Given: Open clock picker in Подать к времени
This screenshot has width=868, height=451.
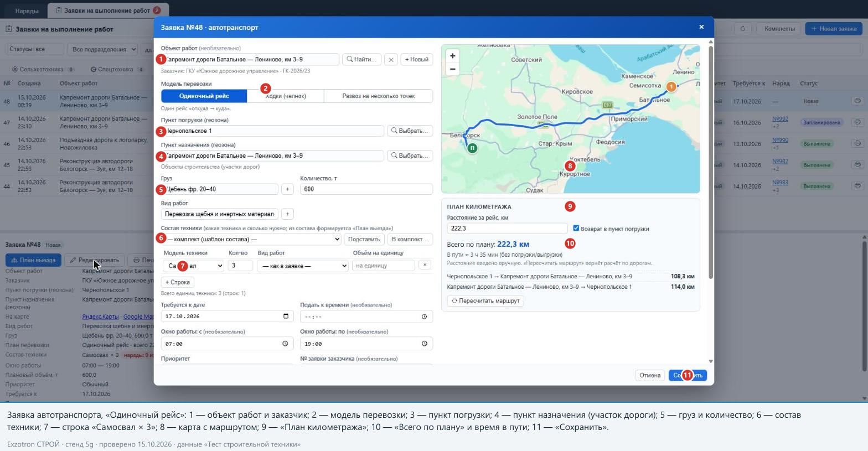Looking at the screenshot, I should click(x=424, y=317).
